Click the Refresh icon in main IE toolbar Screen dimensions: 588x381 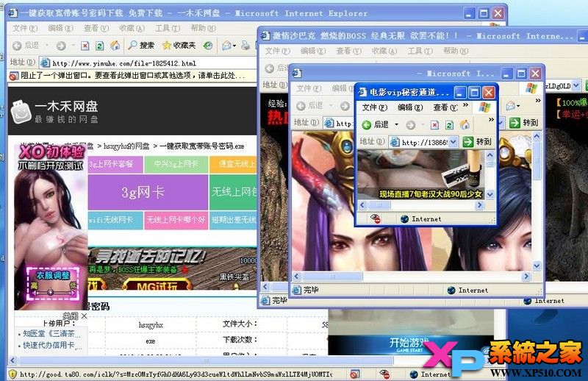click(99, 46)
